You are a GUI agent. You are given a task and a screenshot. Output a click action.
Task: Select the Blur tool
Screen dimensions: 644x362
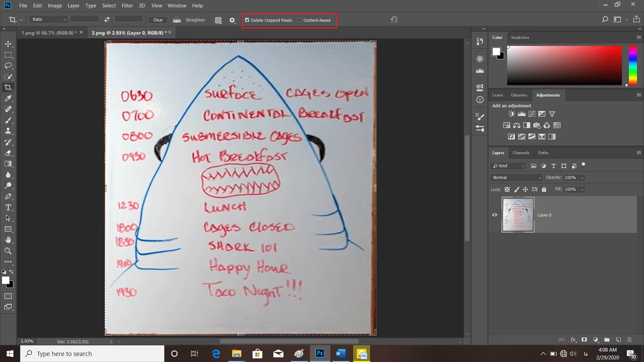coord(8,175)
